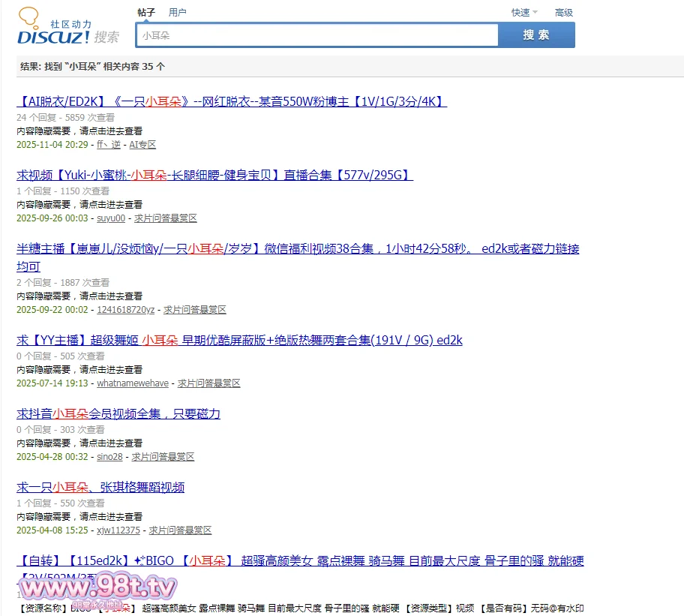Focus the search keyword input field
This screenshot has height=616, width=684.
pos(317,35)
